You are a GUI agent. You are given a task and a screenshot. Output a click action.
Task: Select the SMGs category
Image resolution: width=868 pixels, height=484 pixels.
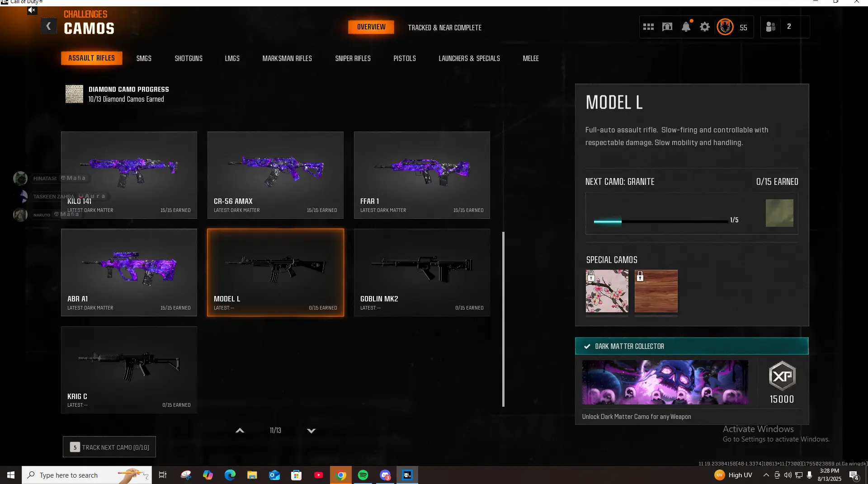(144, 58)
